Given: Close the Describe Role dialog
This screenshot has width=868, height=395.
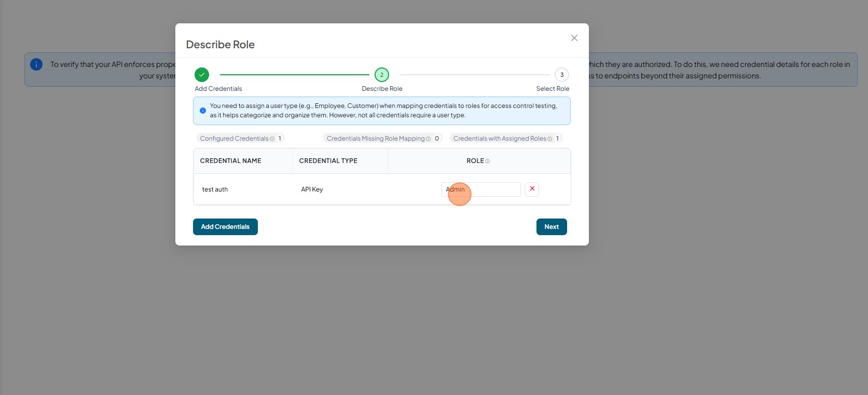Looking at the screenshot, I should pyautogui.click(x=574, y=38).
